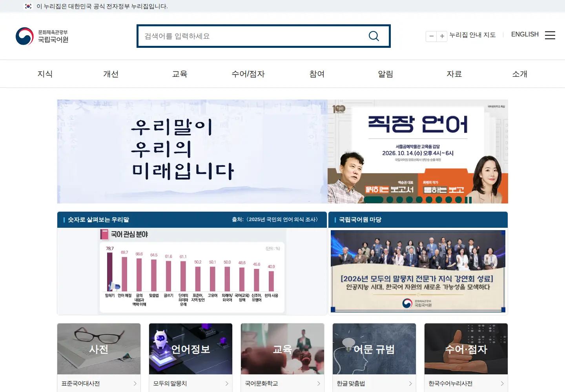Open the 소개 menu
This screenshot has height=392, width=565.
(x=520, y=74)
